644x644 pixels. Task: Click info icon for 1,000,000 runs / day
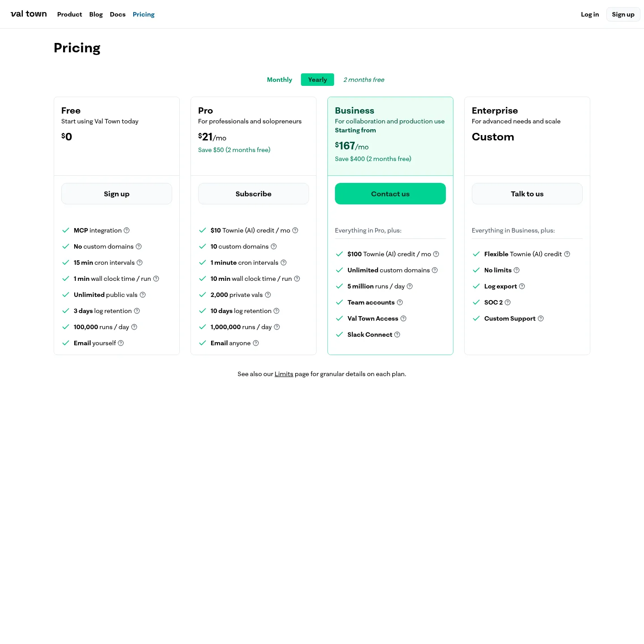point(277,327)
